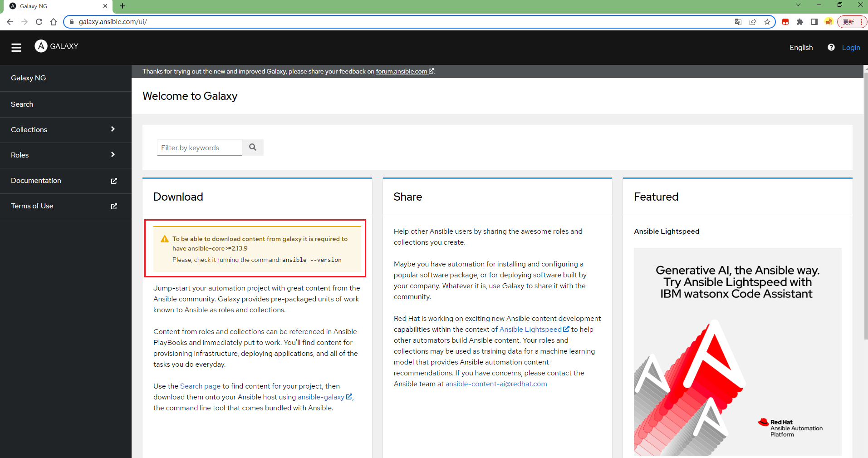Click the search magnifier button
868x458 pixels.
(253, 148)
